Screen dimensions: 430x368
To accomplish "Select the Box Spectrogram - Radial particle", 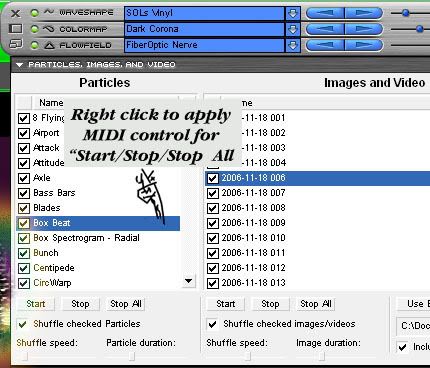I will click(x=86, y=238).
